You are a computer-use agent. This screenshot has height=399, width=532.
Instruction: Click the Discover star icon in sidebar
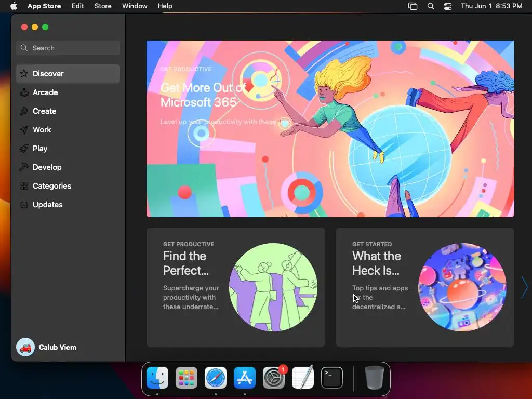24,74
